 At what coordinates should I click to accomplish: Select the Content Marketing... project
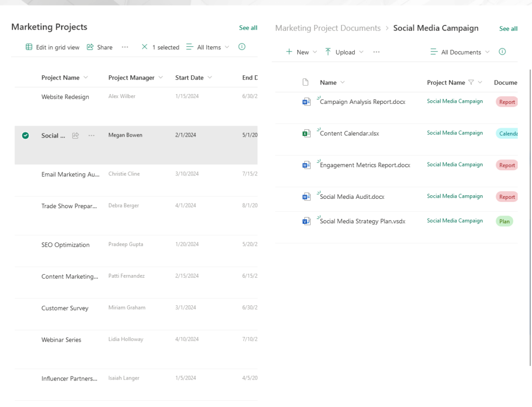pyautogui.click(x=70, y=276)
